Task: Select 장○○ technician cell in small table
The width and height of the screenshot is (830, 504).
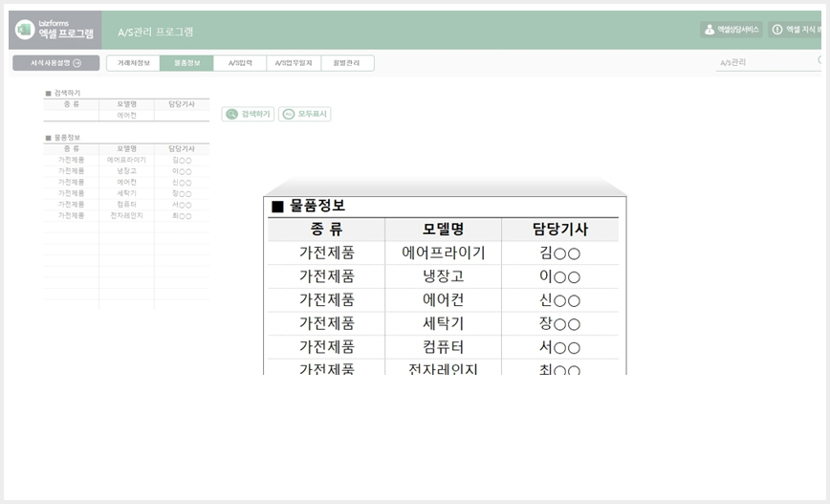Action: tap(182, 193)
